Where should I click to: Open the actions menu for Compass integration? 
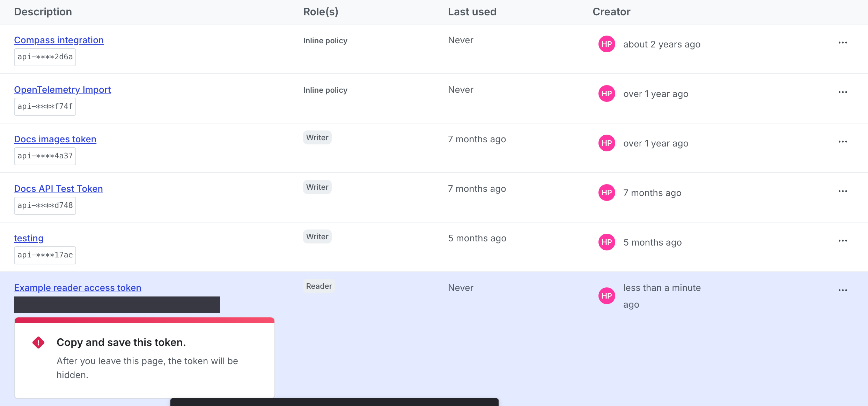(x=843, y=42)
